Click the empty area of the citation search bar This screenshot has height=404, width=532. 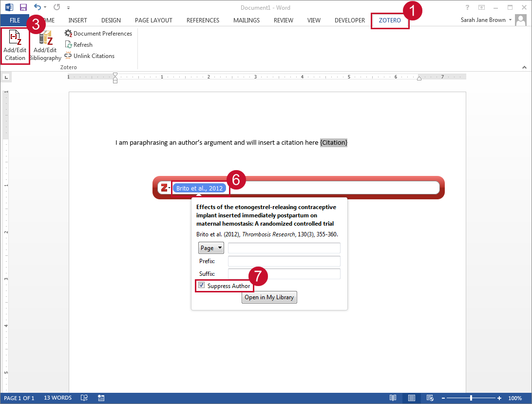334,188
